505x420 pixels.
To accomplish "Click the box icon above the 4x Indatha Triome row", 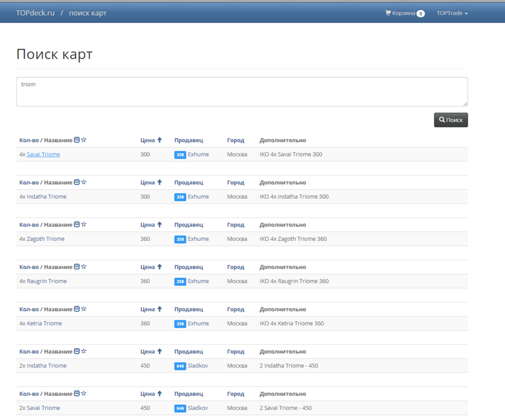I will point(77,182).
